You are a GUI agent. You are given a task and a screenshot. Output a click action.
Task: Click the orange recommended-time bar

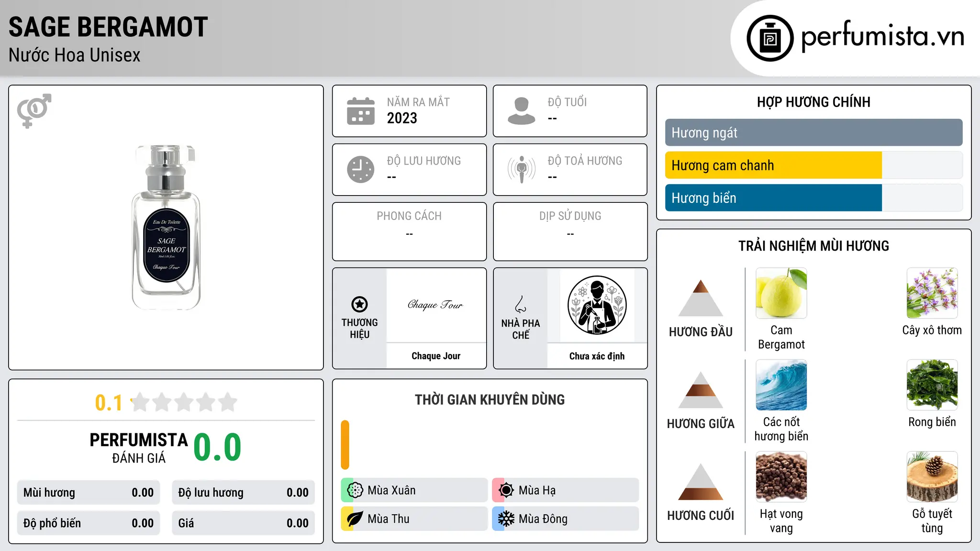point(345,445)
